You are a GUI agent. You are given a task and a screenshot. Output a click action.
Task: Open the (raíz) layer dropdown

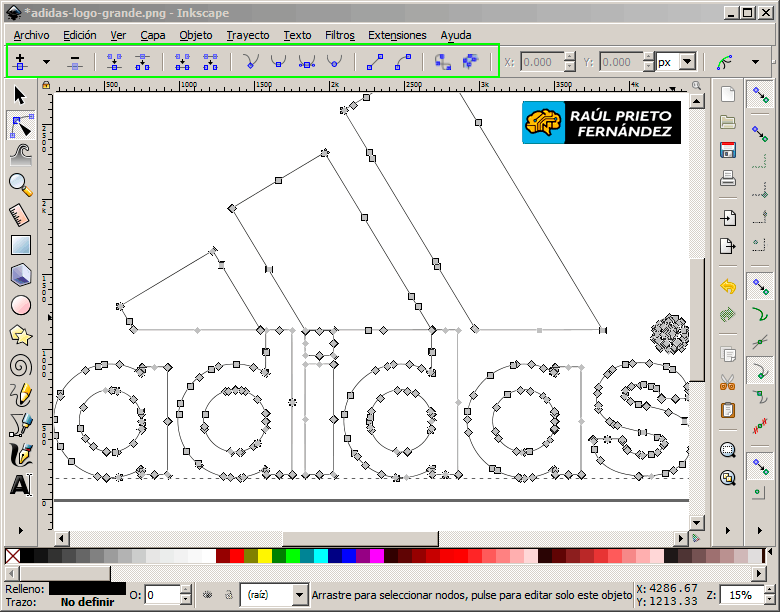299,595
